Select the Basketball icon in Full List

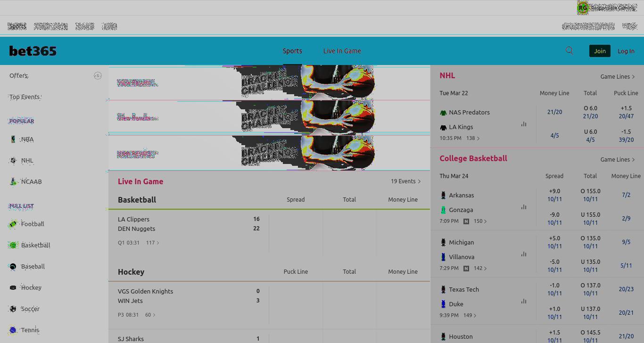13,245
